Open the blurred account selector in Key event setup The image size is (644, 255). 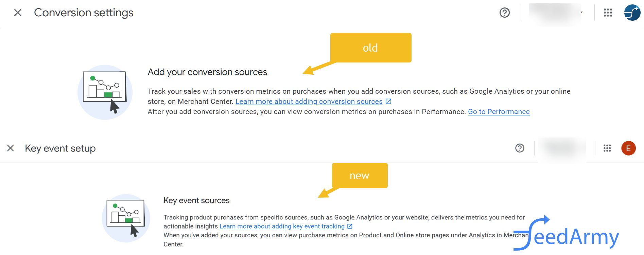563,148
